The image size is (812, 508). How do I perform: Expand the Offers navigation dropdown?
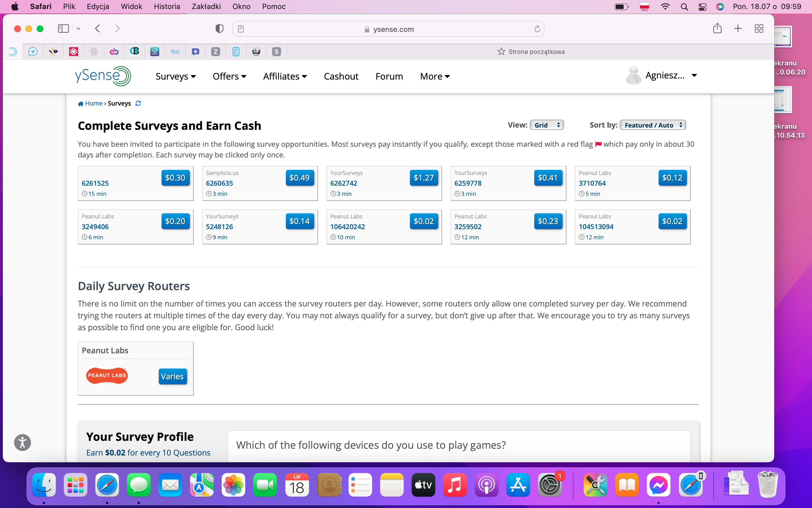click(230, 76)
